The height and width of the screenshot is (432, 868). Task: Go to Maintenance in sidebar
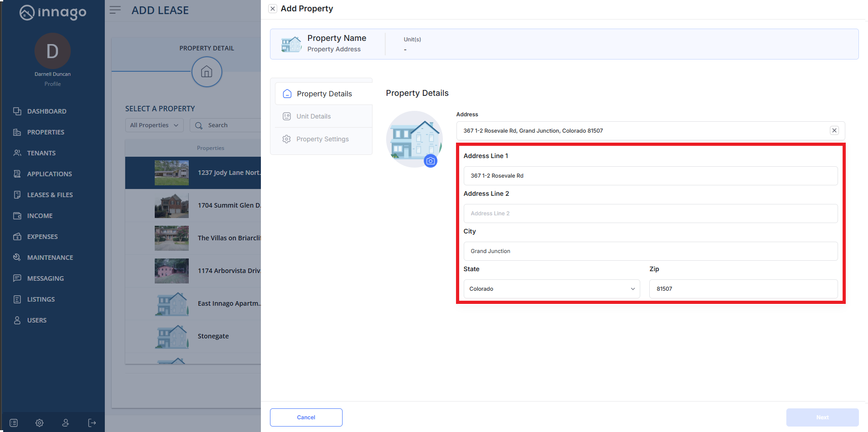(50, 258)
